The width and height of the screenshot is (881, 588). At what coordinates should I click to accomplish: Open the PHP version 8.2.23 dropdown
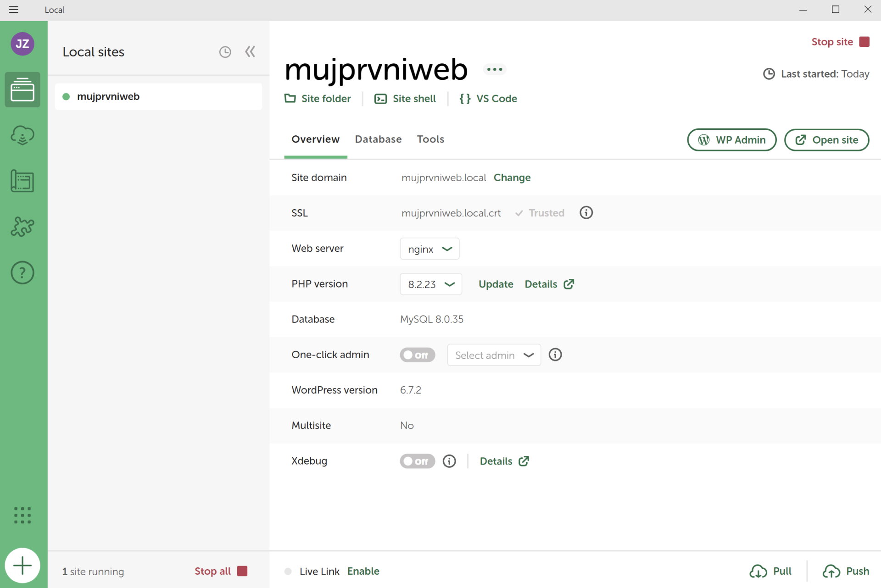click(431, 284)
